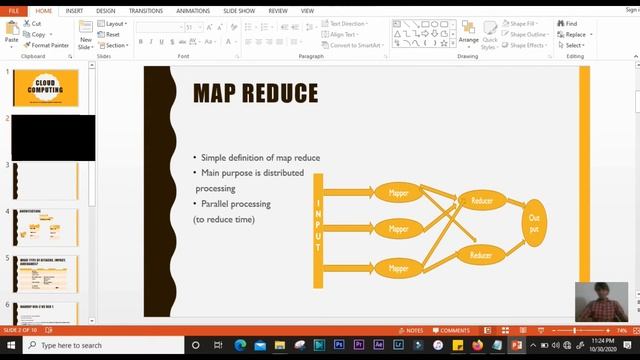Add a New Slide
640x360 pixels.
point(85,35)
